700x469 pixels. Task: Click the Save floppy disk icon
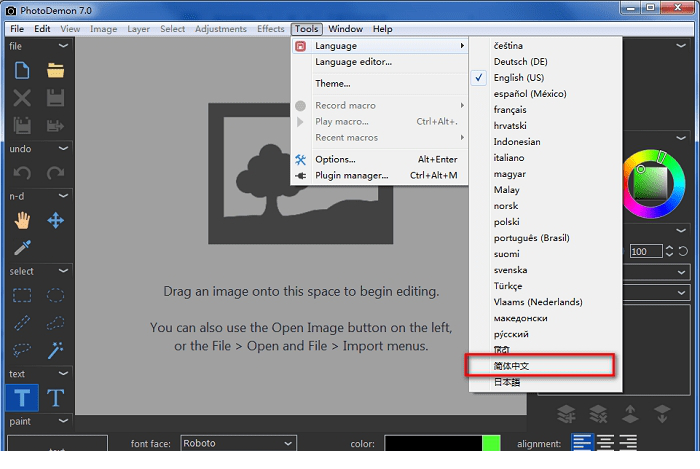coord(55,98)
